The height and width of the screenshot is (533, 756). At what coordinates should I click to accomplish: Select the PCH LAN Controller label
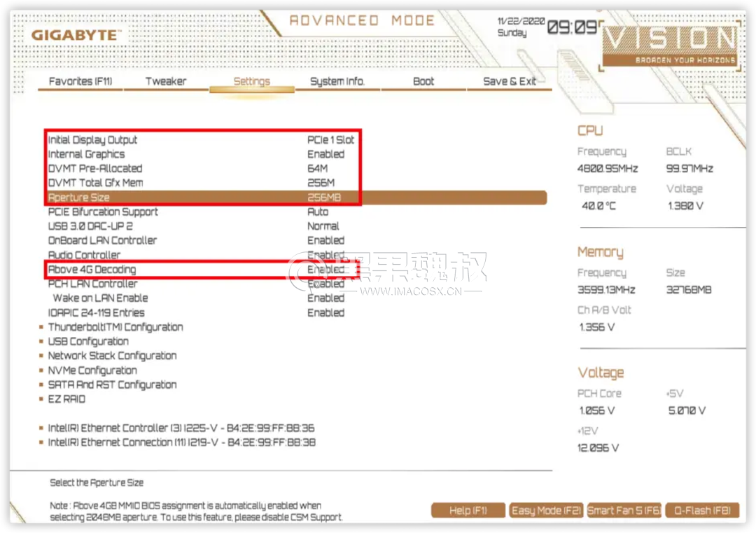click(x=92, y=284)
